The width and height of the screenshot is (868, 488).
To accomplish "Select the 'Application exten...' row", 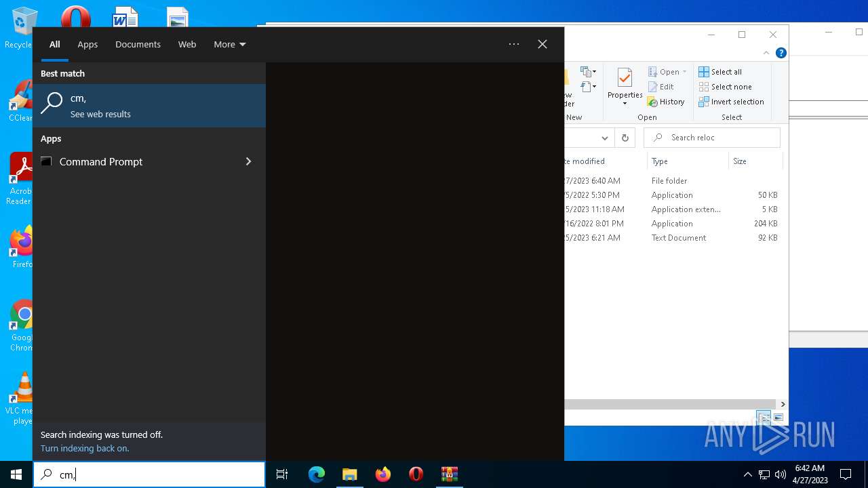I will point(673,209).
